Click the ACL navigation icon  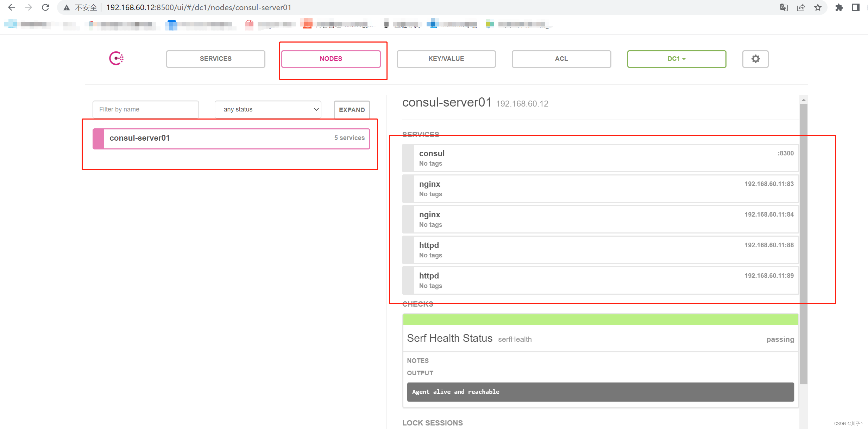560,58
